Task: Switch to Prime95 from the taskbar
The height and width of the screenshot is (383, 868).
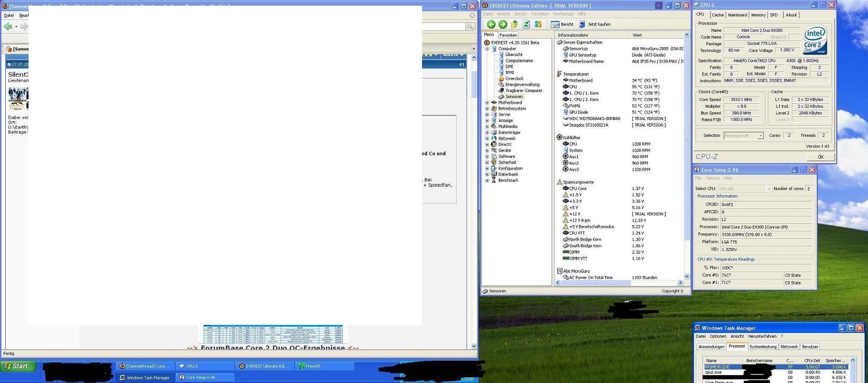Action: point(324,366)
